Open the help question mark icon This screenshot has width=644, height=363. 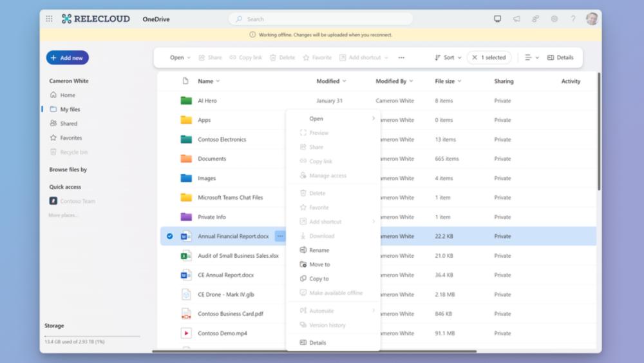573,19
